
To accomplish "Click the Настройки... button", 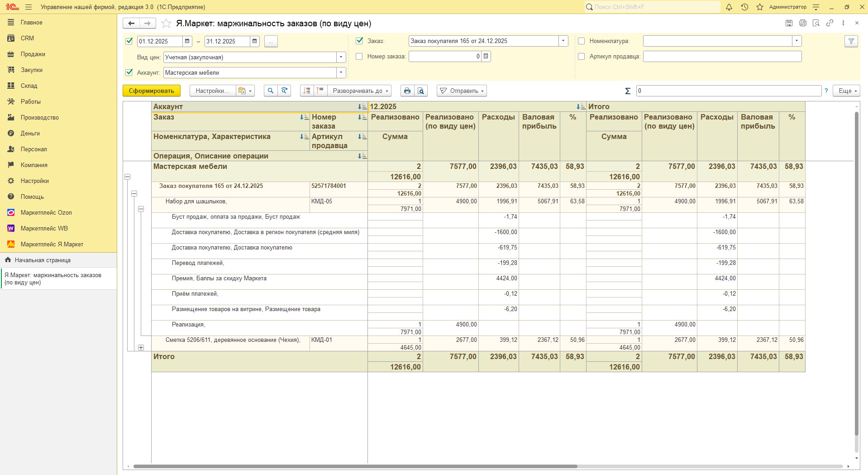I will (x=212, y=91).
